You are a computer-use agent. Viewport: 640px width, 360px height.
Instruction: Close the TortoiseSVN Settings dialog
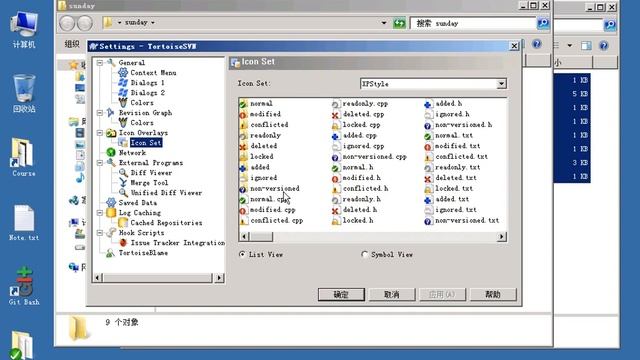coord(514,46)
